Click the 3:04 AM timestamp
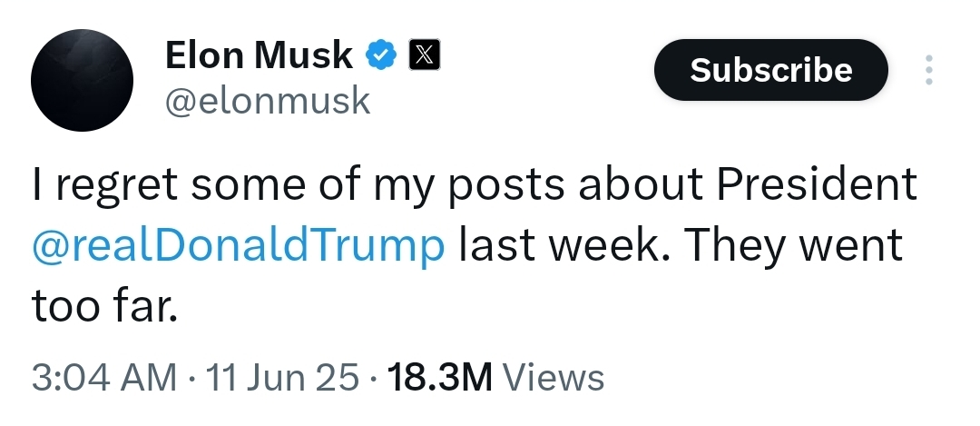Screen dimensions: 980x426 pyautogui.click(x=103, y=377)
